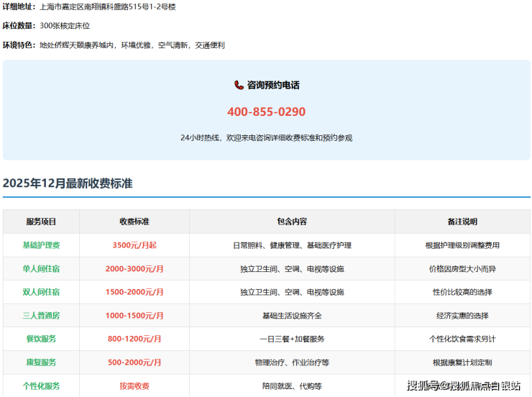This screenshot has width=532, height=397.
Task: Click the 备注说明 column header
Action: coord(462,222)
